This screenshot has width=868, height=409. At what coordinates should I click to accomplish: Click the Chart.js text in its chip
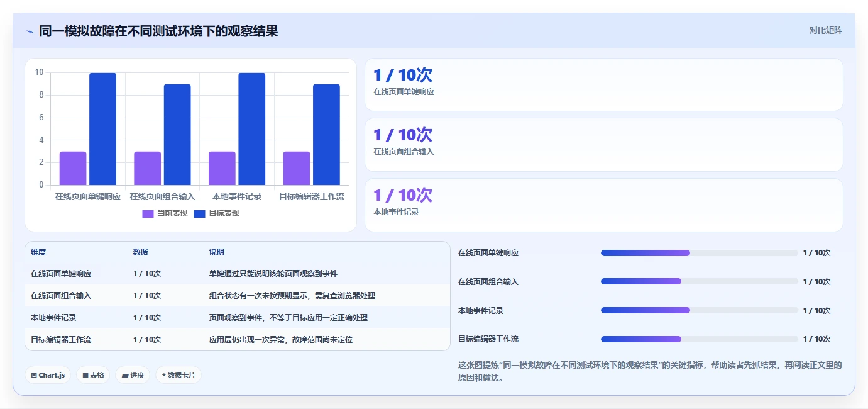pos(52,375)
